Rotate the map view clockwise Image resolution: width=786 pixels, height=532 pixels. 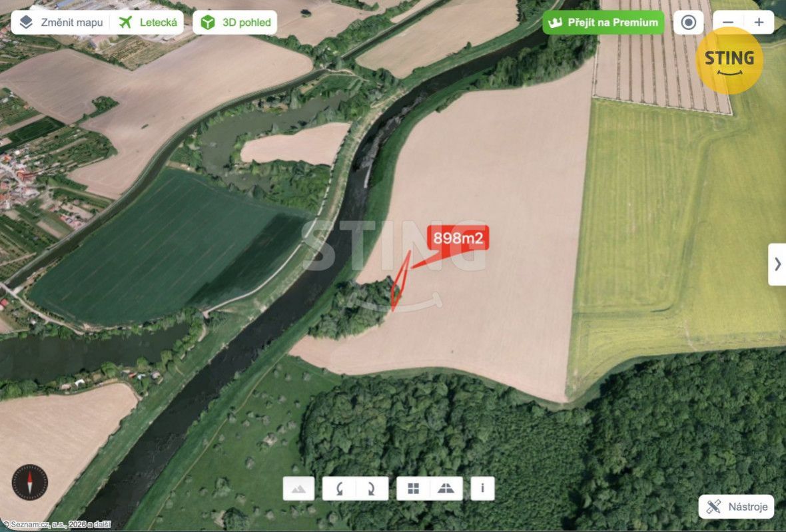(x=372, y=489)
